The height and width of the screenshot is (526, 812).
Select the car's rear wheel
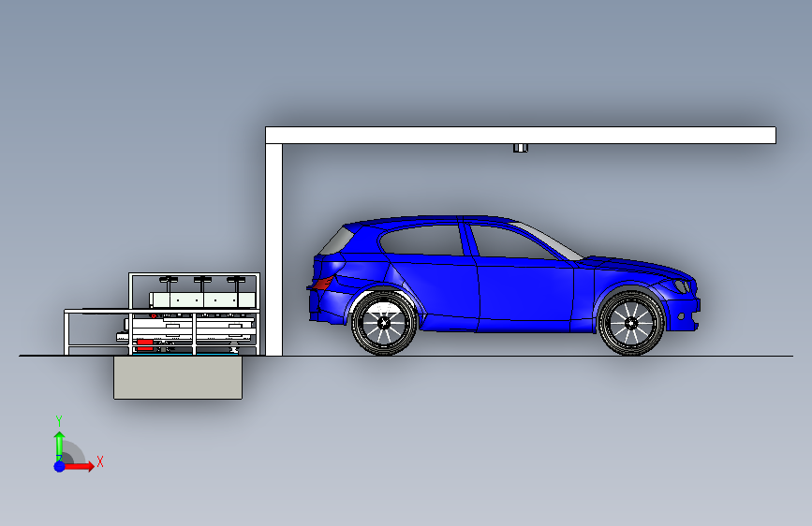coord(384,323)
